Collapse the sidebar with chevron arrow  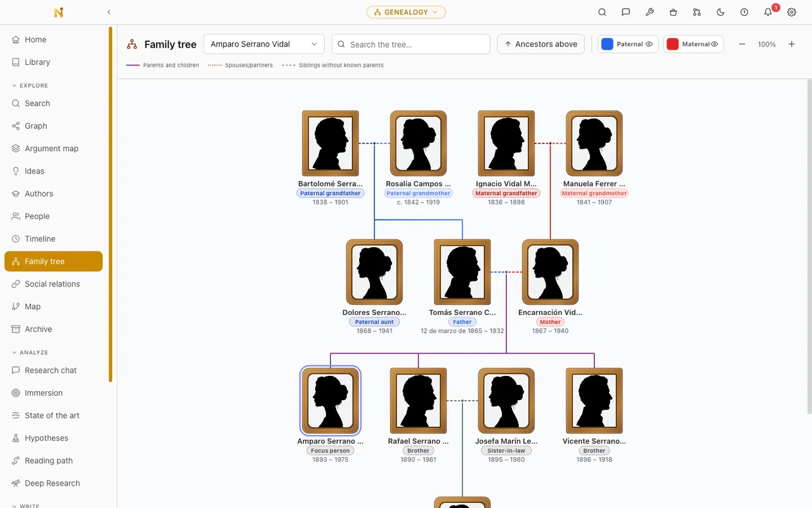(108, 12)
